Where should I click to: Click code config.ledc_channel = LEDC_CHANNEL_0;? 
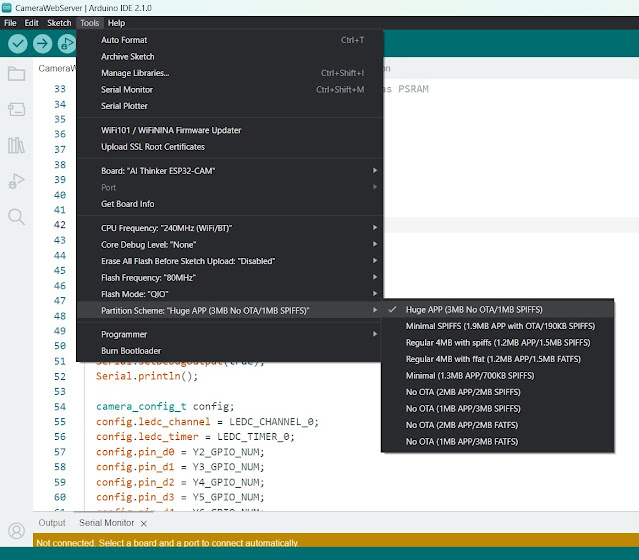[x=207, y=422]
